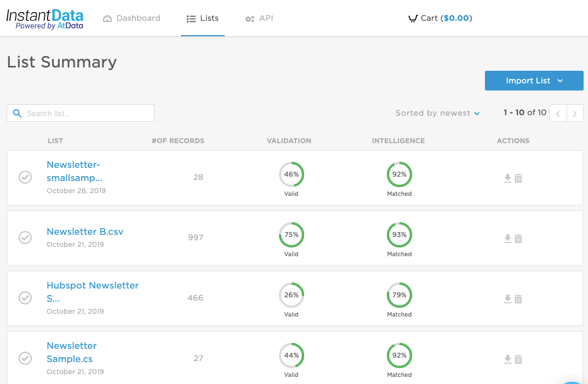
Task: Delete the Newsletter B.csv list
Action: (518, 238)
